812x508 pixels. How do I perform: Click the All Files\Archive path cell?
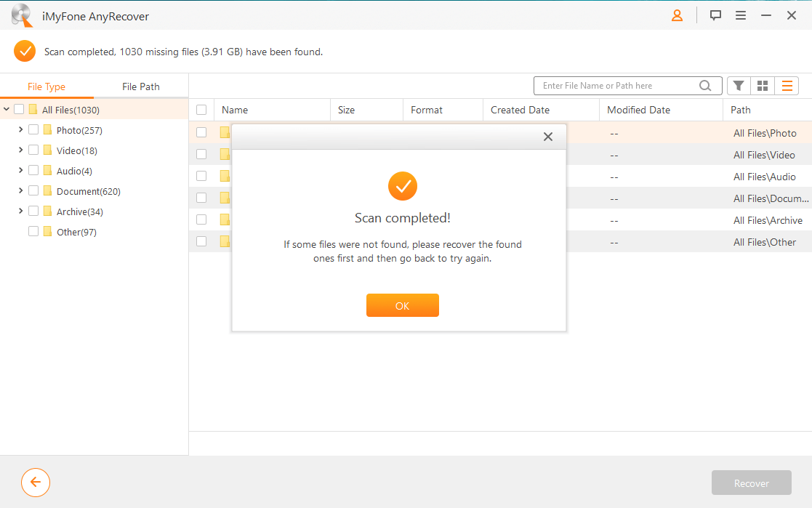point(768,220)
